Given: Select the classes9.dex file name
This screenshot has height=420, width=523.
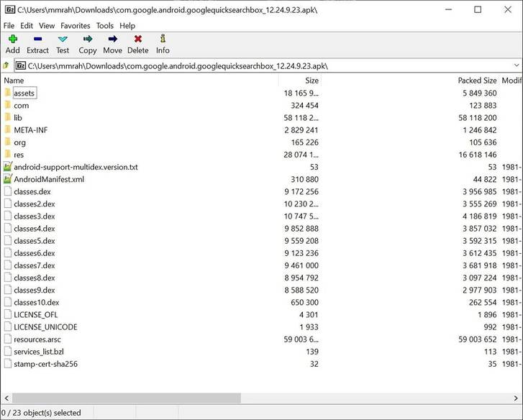Looking at the screenshot, I should click(x=35, y=291).
